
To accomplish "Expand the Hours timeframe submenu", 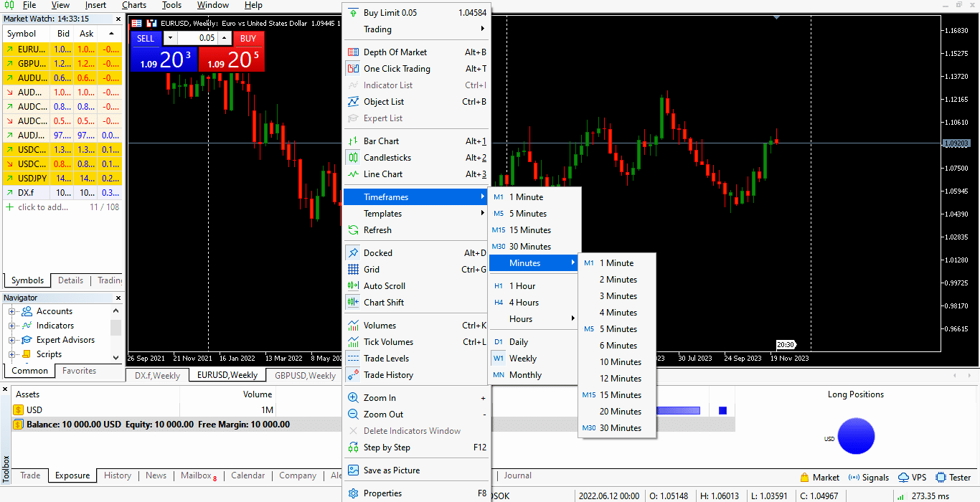I will [x=533, y=318].
